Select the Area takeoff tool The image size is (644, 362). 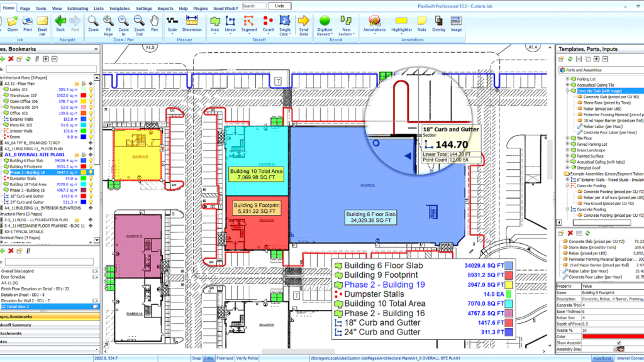pyautogui.click(x=215, y=24)
